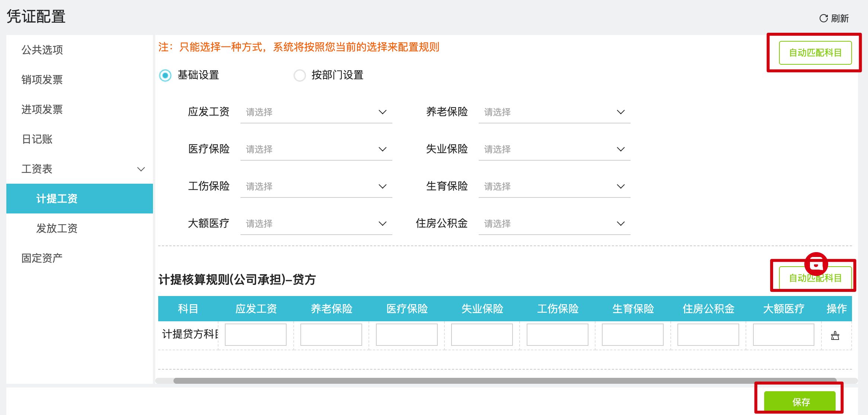Collapse the 工资表 sidebar chevron
The width and height of the screenshot is (868, 415).
(141, 169)
